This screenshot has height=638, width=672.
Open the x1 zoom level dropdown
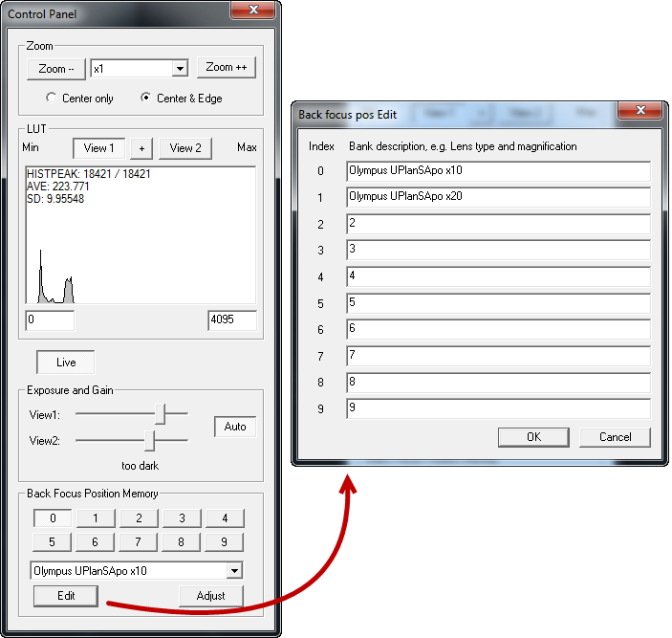tap(179, 69)
